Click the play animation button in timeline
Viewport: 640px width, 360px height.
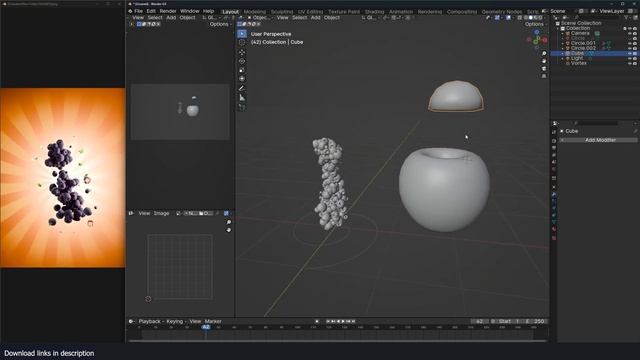343,321
